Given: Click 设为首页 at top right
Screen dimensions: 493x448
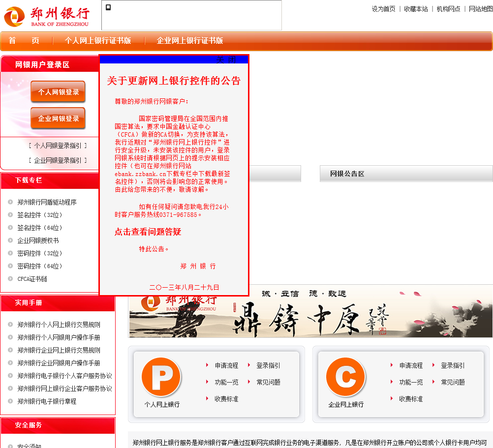Looking at the screenshot, I should (x=383, y=9).
